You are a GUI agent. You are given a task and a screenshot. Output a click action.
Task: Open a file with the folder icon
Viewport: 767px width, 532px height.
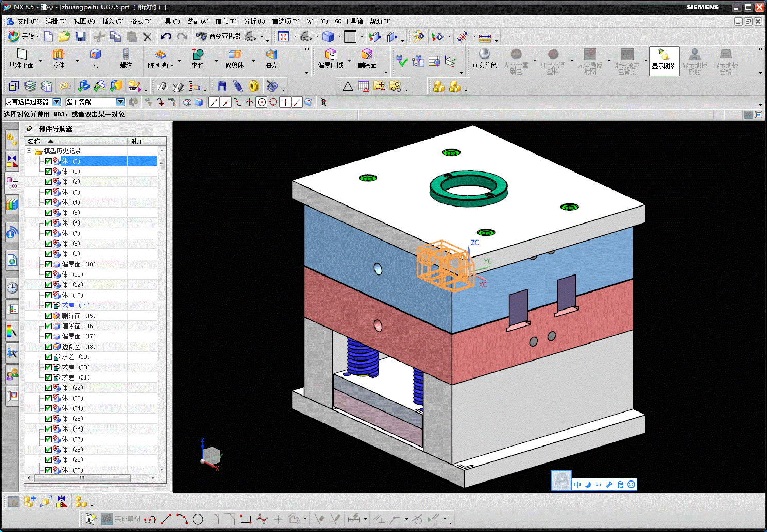64,37
